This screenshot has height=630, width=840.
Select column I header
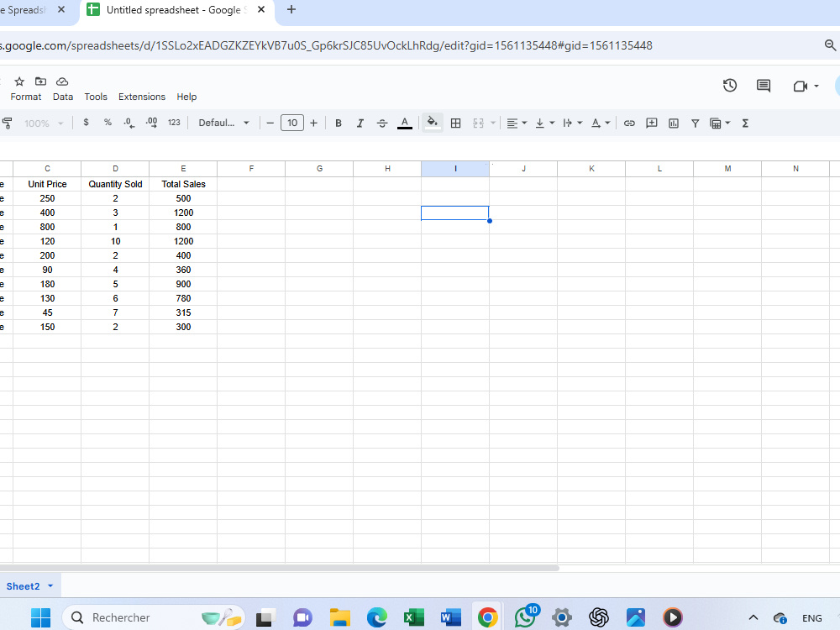tap(454, 169)
